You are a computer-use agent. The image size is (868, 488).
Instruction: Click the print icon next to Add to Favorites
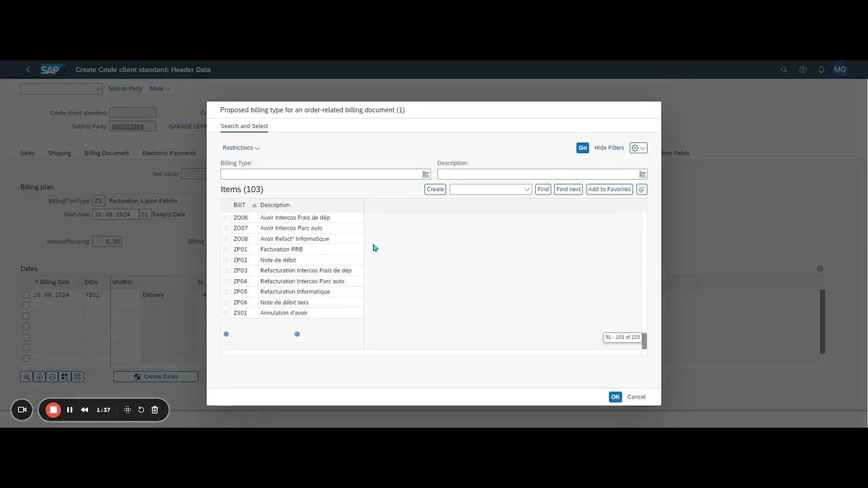coord(642,189)
